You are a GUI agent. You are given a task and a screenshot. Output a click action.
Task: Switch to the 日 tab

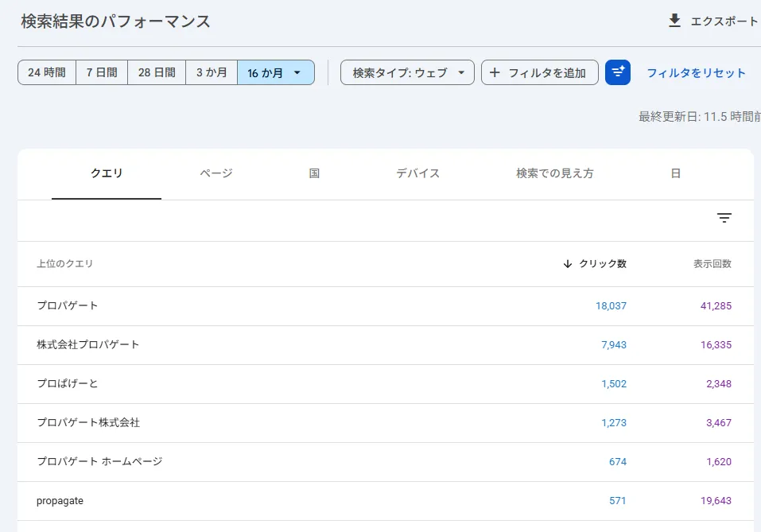(676, 173)
